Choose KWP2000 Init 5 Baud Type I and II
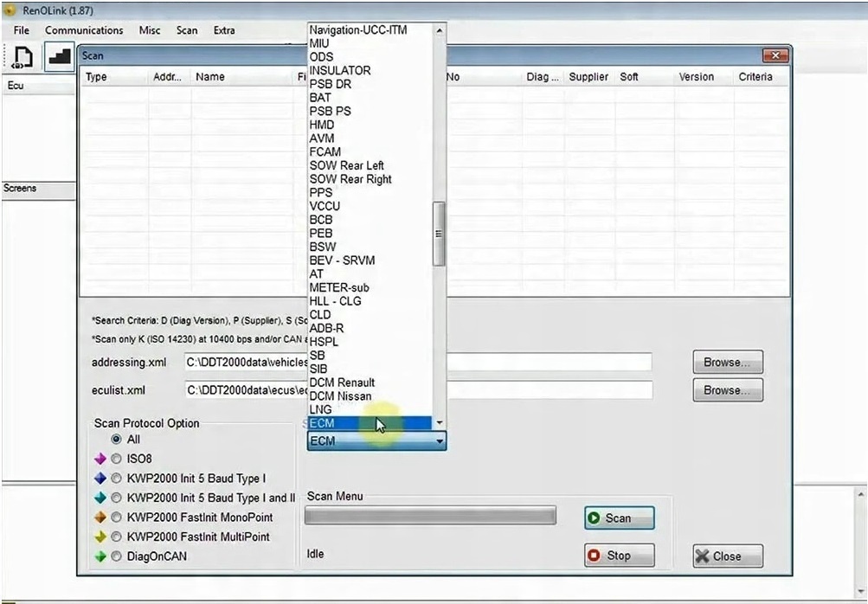Screen dimensions: 868x604 click(116, 498)
